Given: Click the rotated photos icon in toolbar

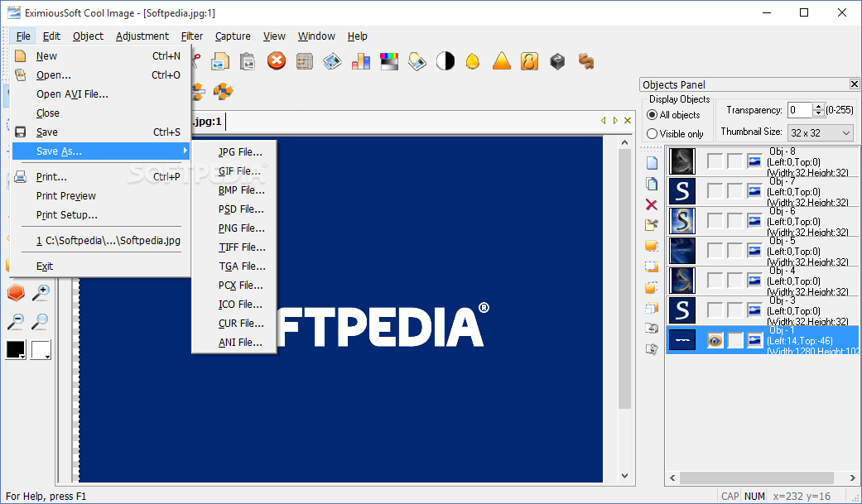Looking at the screenshot, I should [x=333, y=61].
